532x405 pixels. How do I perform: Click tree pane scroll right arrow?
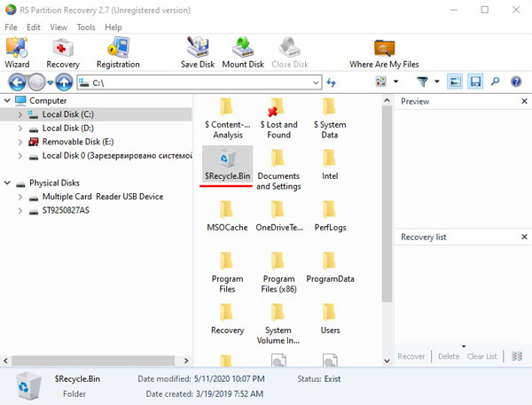click(186, 361)
